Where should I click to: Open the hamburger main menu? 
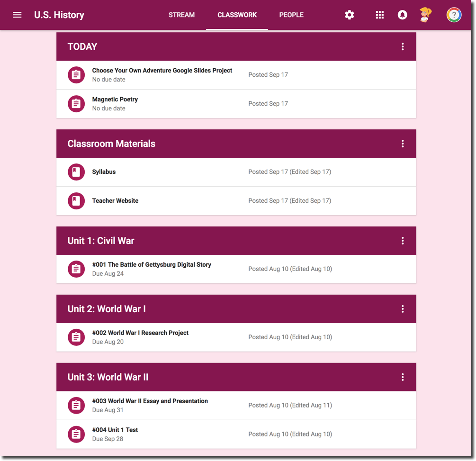click(x=17, y=15)
